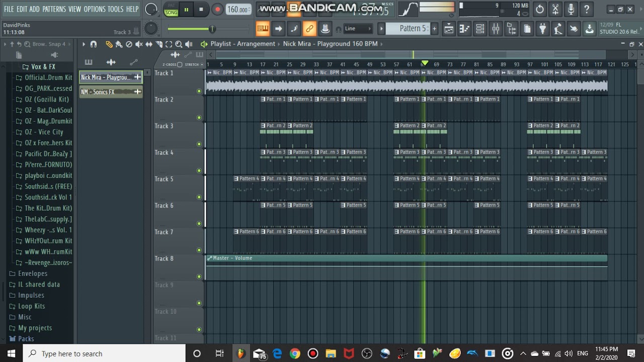The image size is (644, 362).
Task: Click the master volume knob
Action: tap(151, 9)
